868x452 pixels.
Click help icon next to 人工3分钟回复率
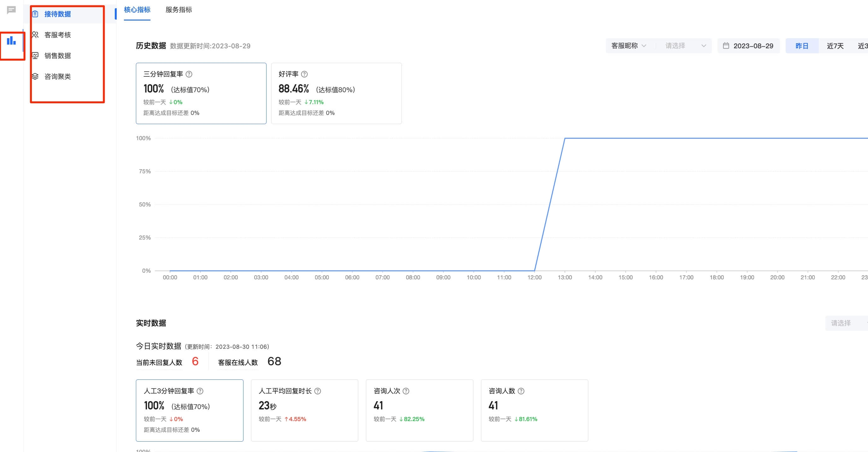pos(200,391)
